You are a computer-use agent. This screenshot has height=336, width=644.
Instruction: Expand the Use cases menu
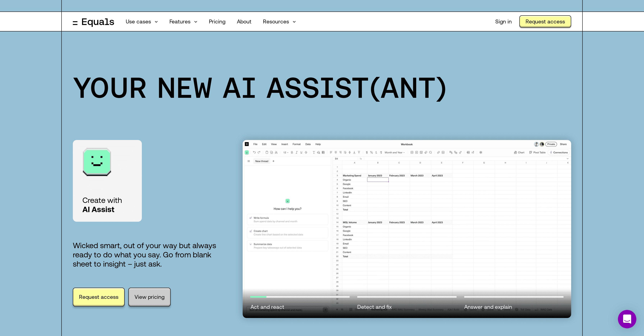click(141, 22)
